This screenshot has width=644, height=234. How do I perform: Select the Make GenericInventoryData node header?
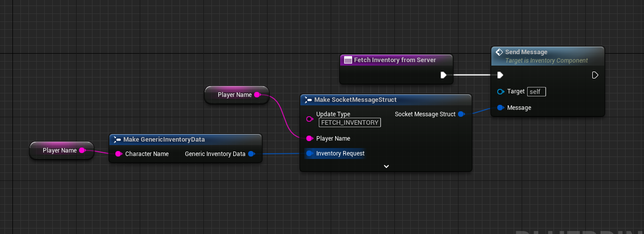185,139
